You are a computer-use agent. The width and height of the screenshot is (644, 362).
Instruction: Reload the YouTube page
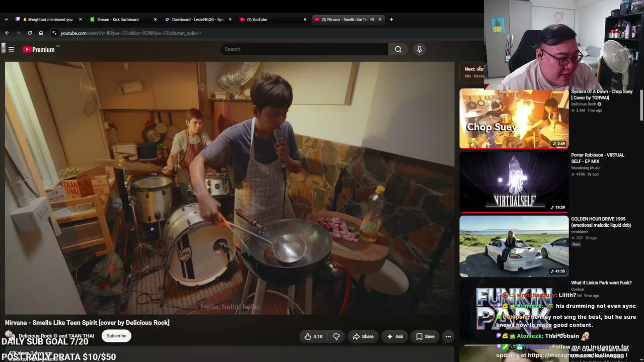[30, 33]
